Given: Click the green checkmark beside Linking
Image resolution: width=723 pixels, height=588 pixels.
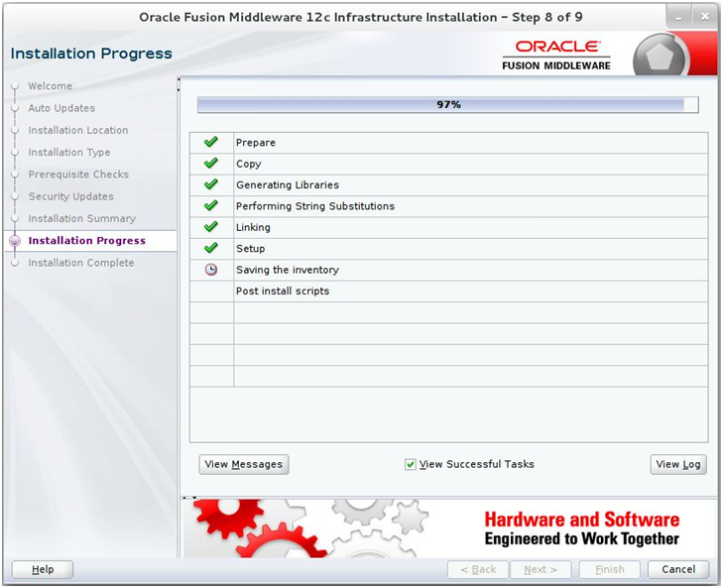Looking at the screenshot, I should click(210, 227).
